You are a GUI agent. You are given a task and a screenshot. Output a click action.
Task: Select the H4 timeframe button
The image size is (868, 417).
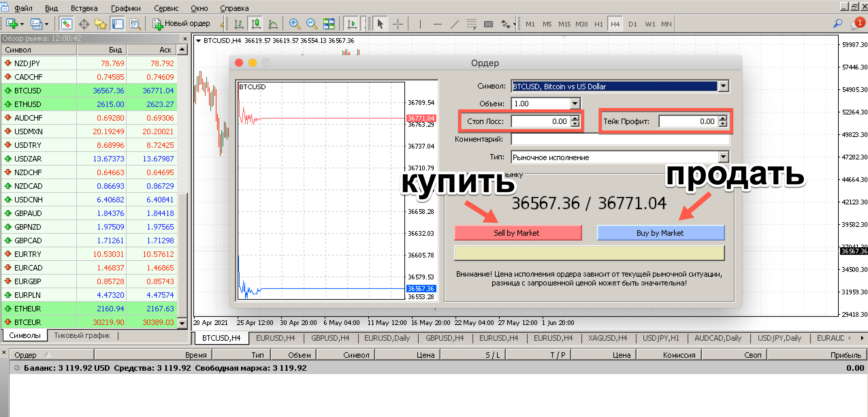tap(615, 24)
